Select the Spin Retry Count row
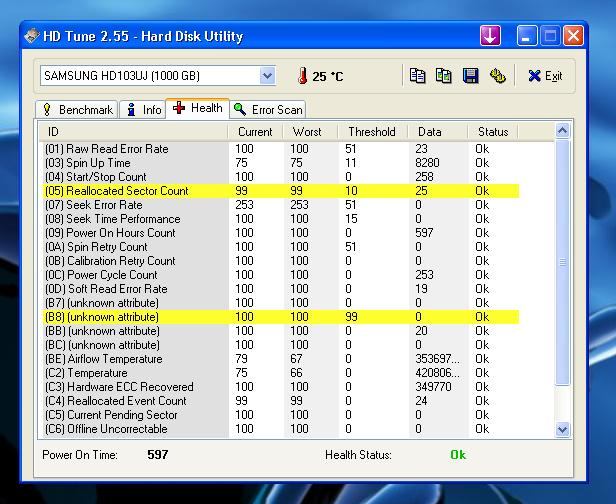The image size is (616, 504). pos(281,247)
